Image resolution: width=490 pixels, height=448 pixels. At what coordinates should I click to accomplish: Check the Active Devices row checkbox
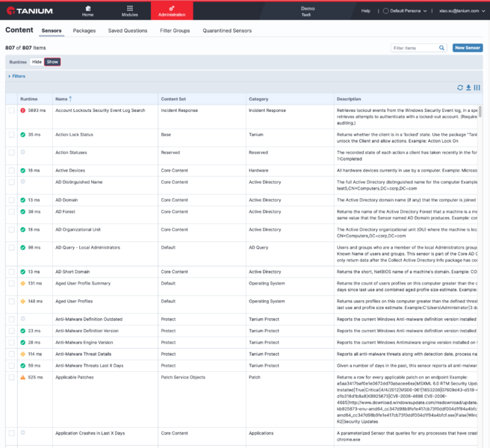pos(11,170)
